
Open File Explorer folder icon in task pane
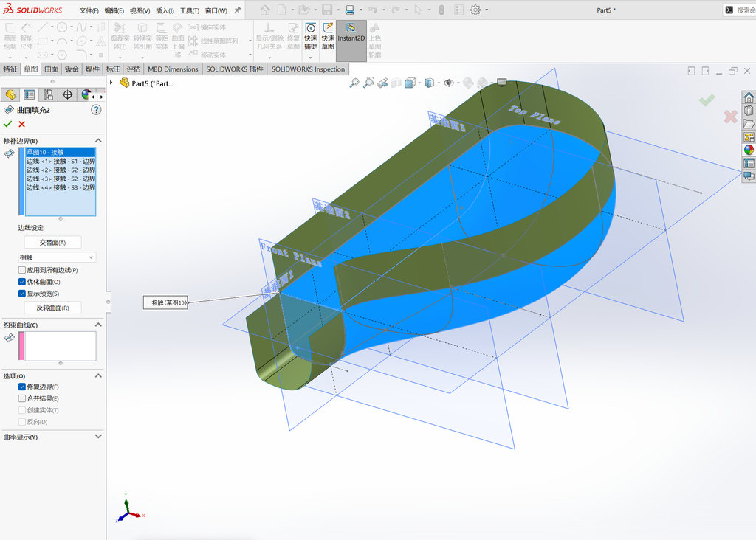pos(749,124)
